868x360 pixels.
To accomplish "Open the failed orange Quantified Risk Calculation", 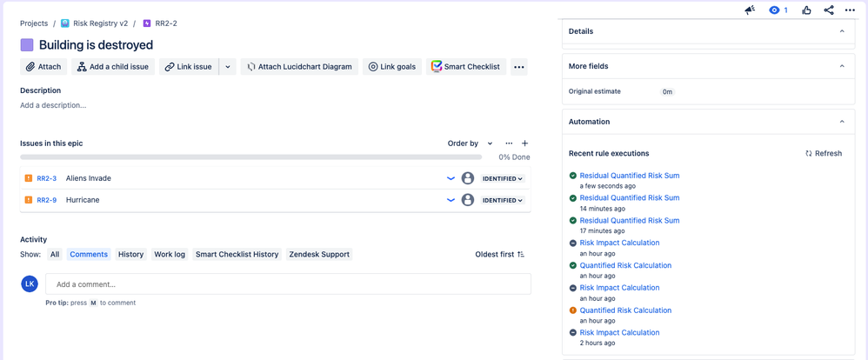I will [625, 310].
